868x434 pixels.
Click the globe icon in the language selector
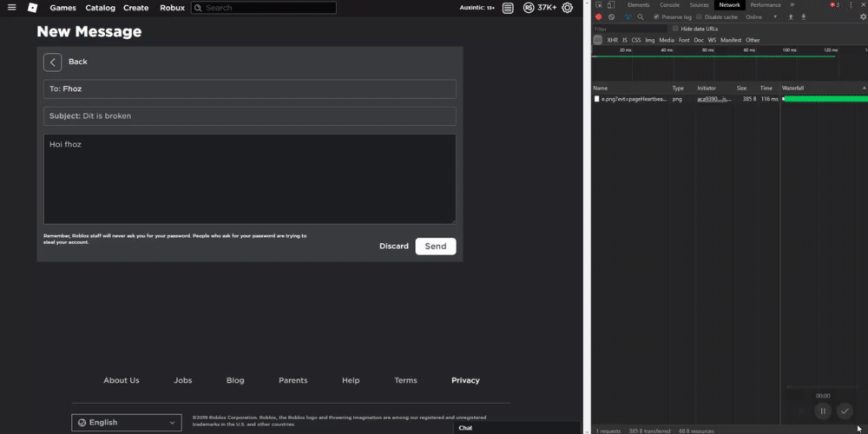coord(82,423)
